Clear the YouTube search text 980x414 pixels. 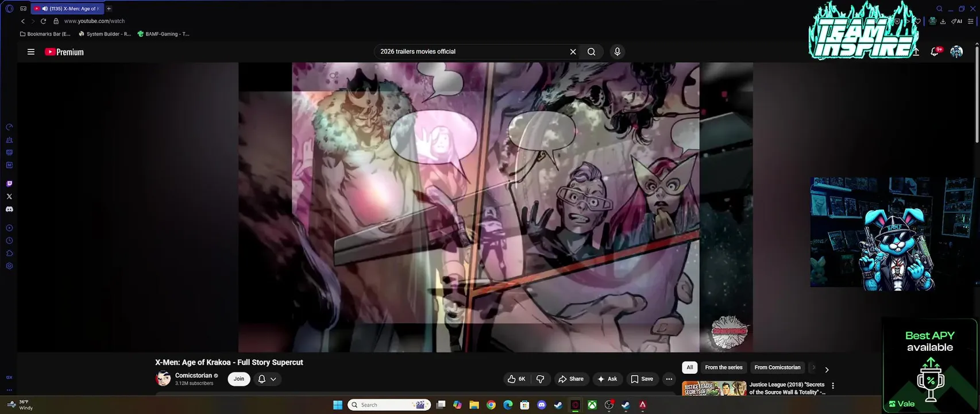[x=573, y=52]
